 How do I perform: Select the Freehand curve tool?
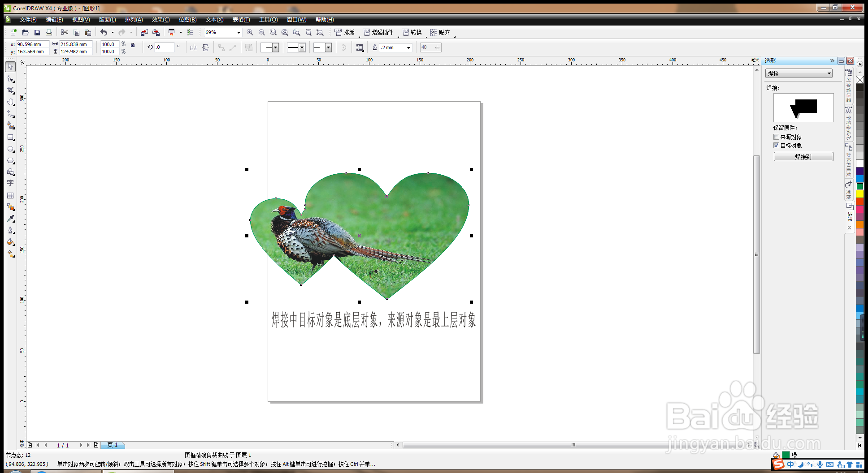(10, 114)
